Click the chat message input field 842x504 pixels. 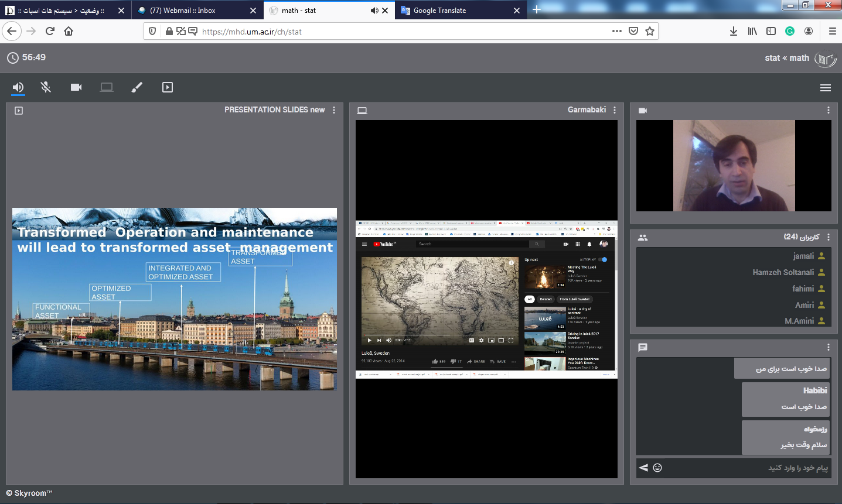coord(744,468)
